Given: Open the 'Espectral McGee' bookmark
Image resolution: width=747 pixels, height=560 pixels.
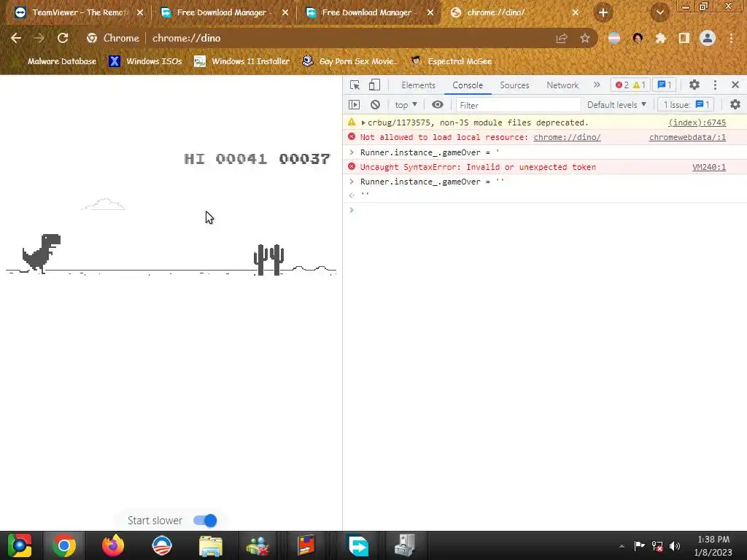Looking at the screenshot, I should pos(451,61).
